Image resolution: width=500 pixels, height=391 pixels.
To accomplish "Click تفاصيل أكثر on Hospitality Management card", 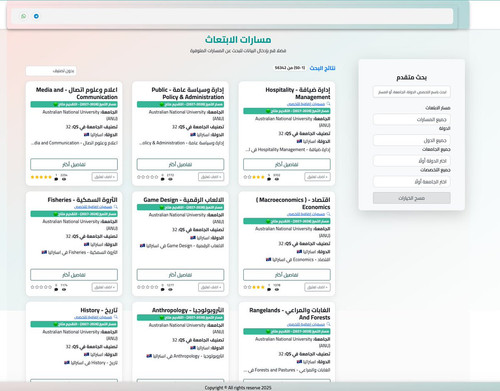I will pyautogui.click(x=287, y=164).
